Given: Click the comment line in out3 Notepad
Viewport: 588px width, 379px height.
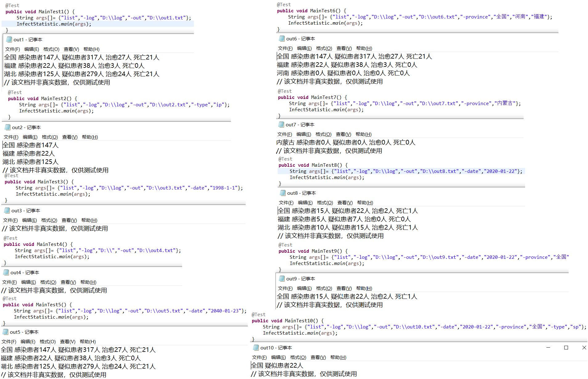Looking at the screenshot, I should [55, 229].
